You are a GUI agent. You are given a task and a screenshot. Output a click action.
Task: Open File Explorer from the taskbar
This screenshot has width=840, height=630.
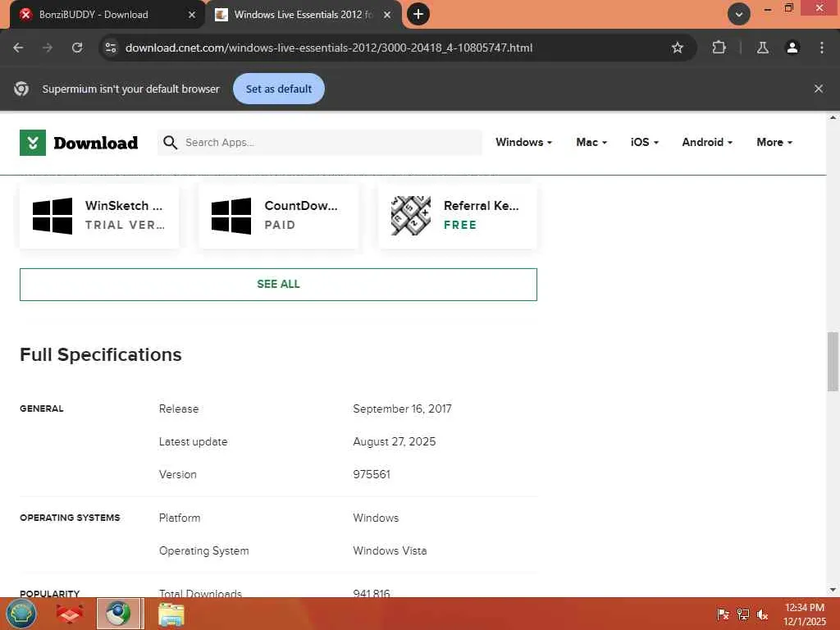coord(171,614)
